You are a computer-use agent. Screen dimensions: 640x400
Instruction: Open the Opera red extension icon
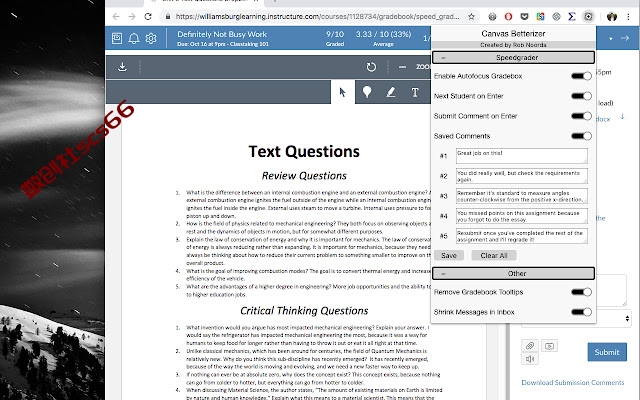click(508, 16)
